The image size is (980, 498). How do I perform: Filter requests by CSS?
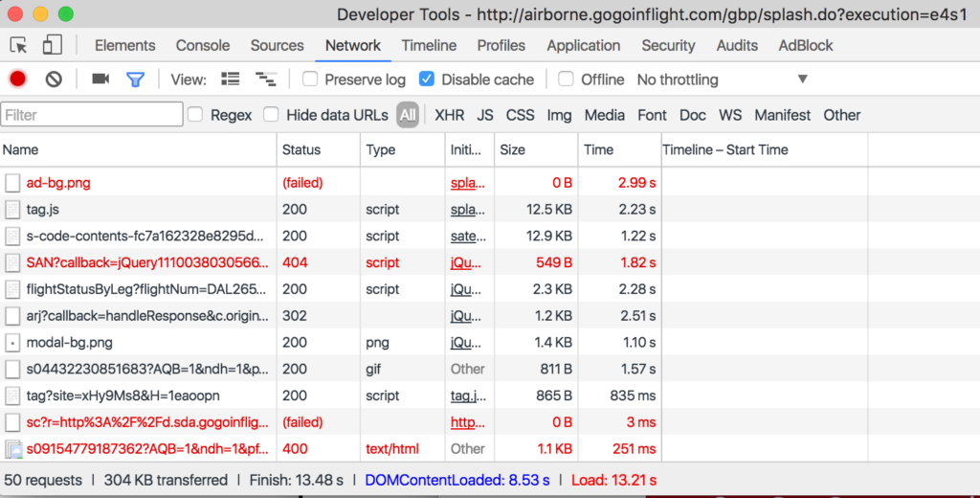(x=520, y=115)
